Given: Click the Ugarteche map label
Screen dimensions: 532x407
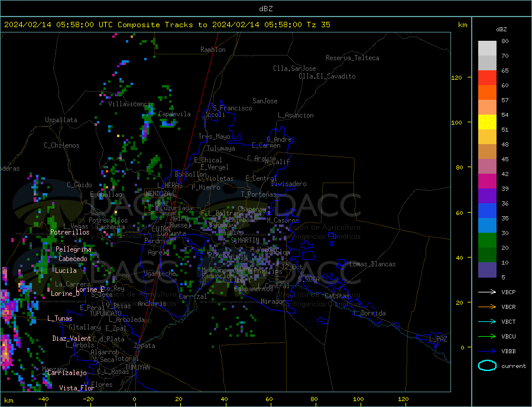Looking at the screenshot, I should click(160, 273).
